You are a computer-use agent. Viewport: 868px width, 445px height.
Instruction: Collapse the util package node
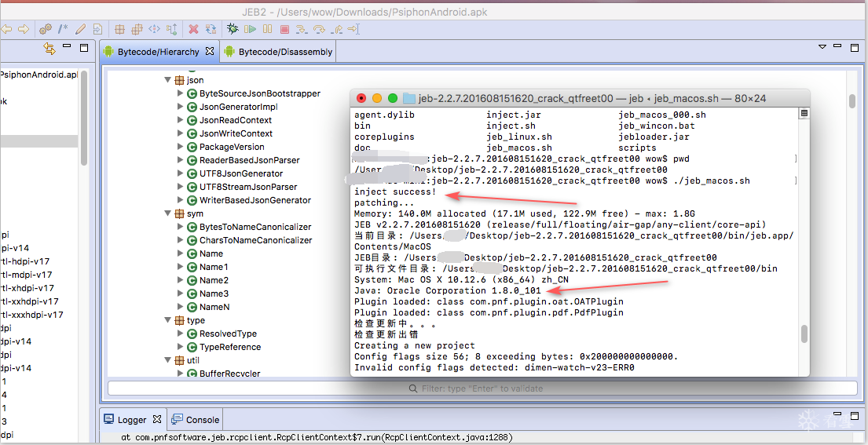click(x=168, y=360)
